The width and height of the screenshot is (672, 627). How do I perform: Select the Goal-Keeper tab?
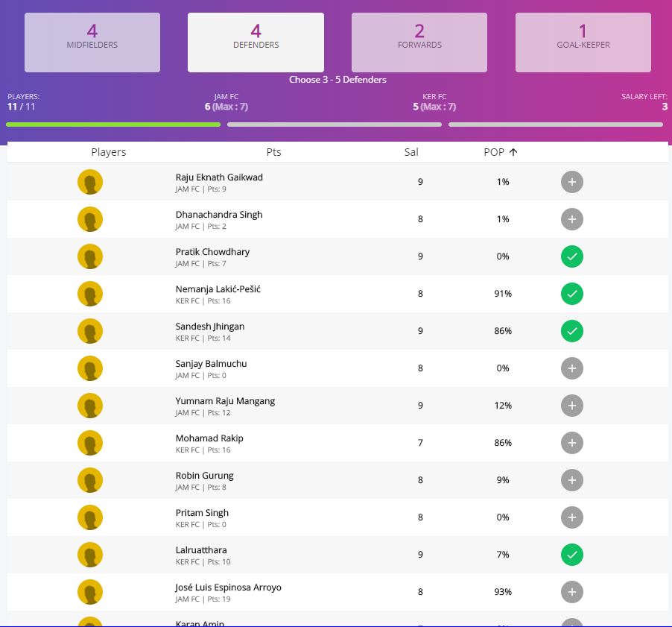click(x=583, y=42)
